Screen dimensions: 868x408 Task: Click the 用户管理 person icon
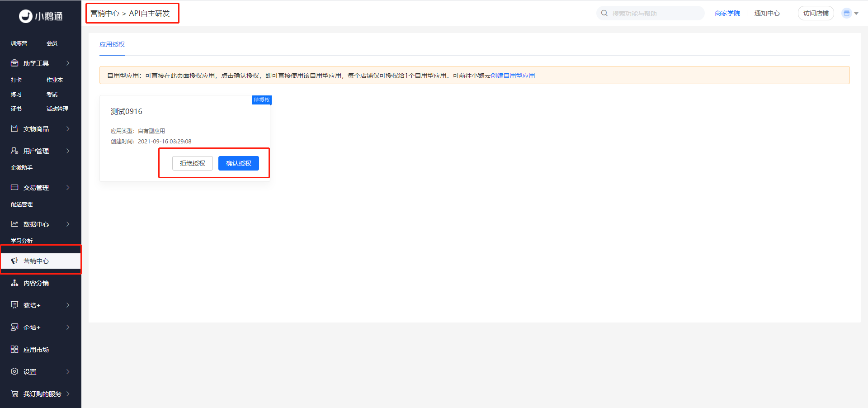14,151
